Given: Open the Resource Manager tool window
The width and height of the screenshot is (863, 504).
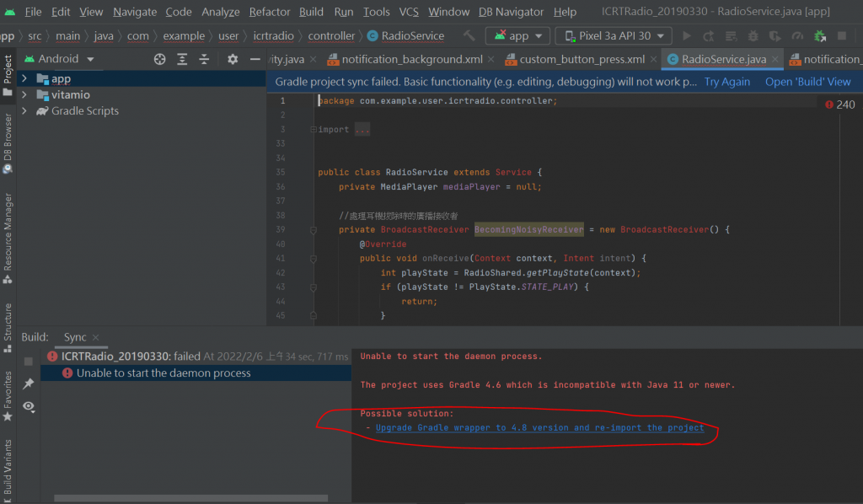Looking at the screenshot, I should 8,238.
